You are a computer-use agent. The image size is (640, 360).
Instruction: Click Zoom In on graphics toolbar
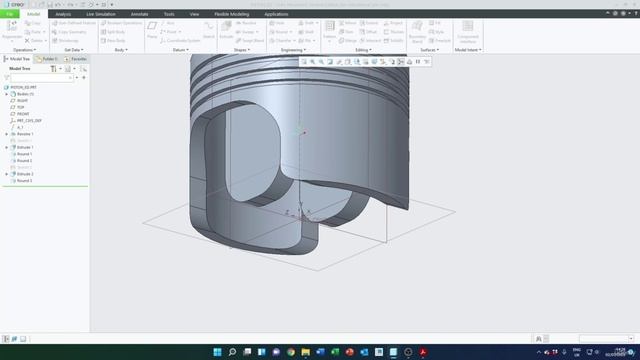click(313, 62)
